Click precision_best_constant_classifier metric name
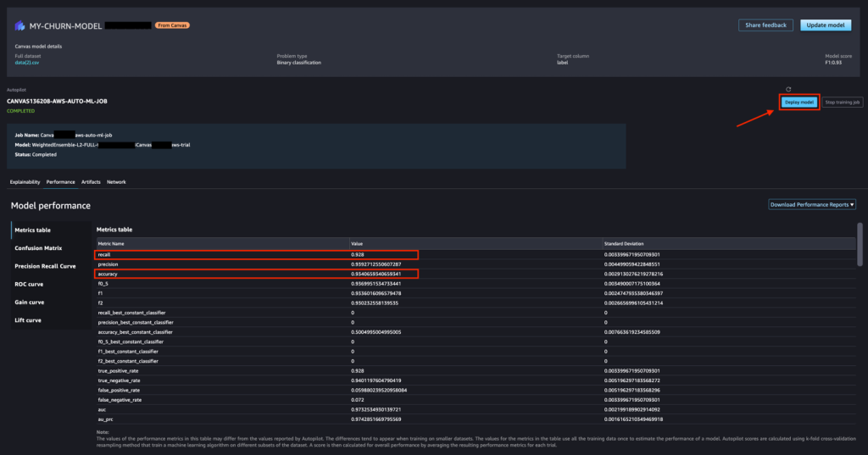This screenshot has width=868, height=455. coord(136,323)
